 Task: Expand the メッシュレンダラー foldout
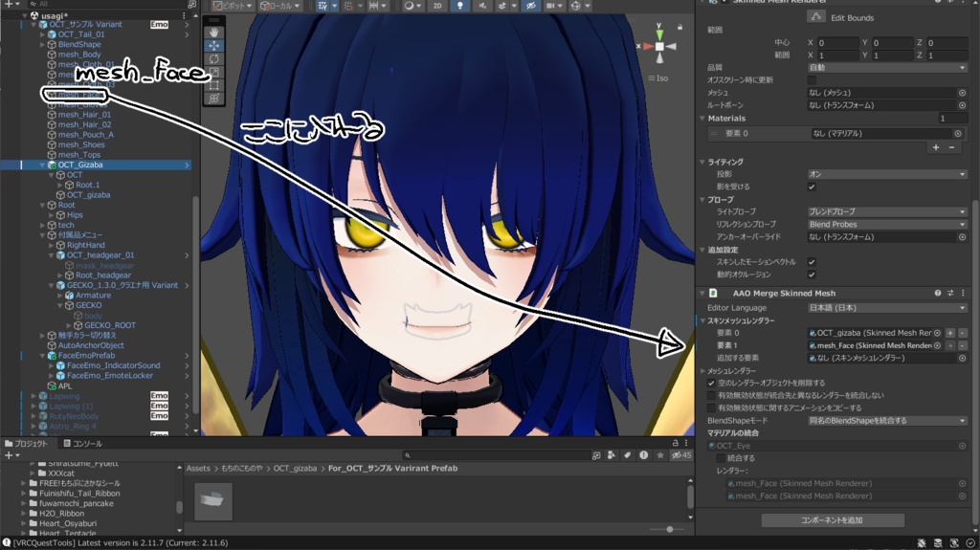pyautogui.click(x=702, y=371)
